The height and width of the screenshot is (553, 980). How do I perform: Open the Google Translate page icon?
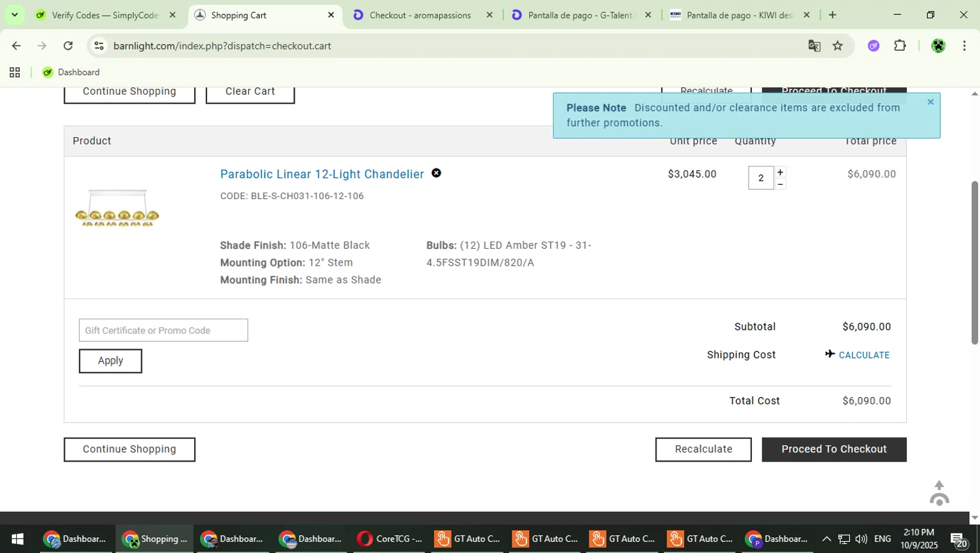click(814, 46)
